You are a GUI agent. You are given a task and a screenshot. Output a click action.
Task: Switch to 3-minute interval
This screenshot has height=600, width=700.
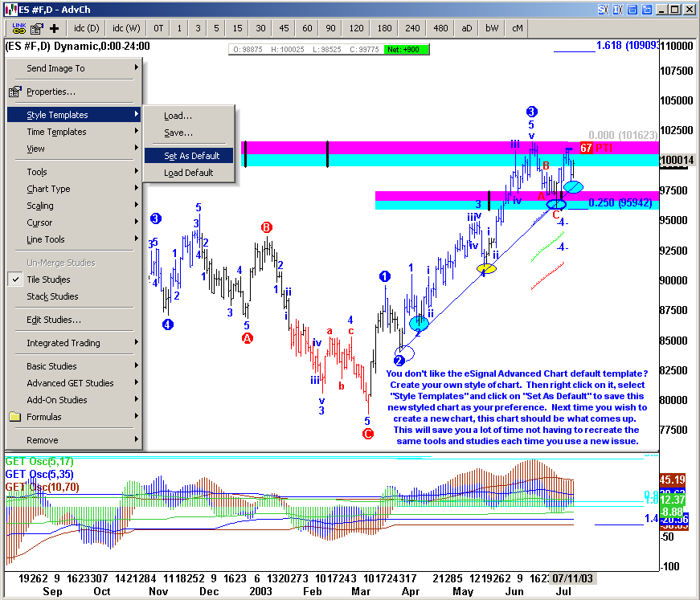[x=198, y=29]
